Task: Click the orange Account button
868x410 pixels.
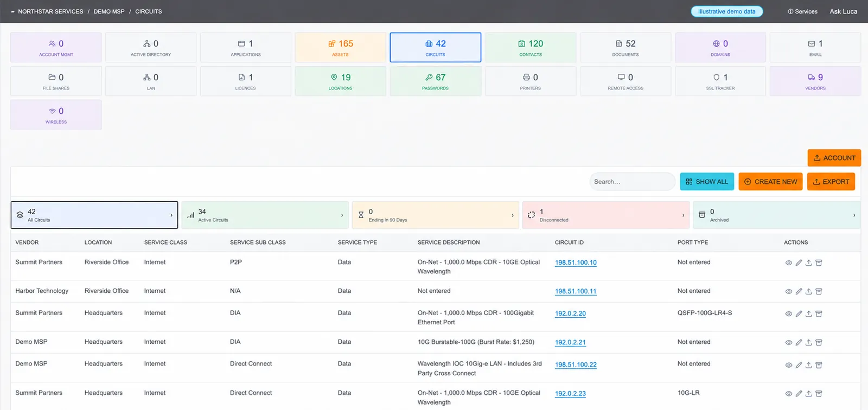Action: 834,158
